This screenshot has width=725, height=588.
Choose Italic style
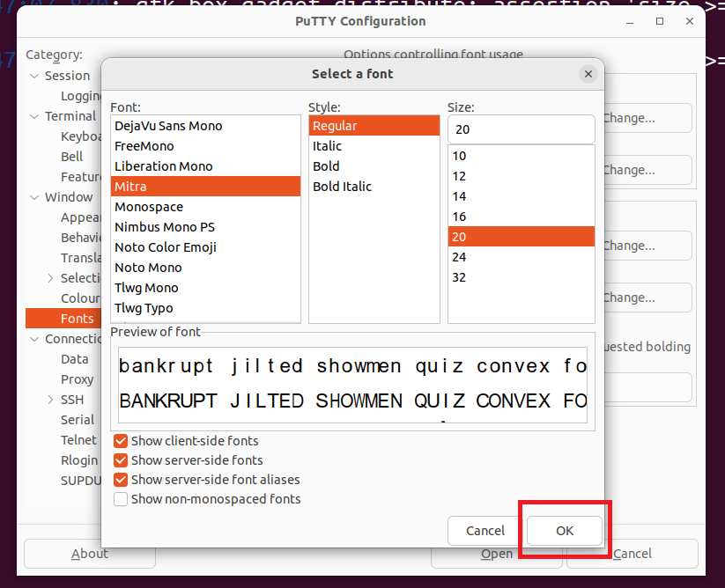tap(374, 146)
